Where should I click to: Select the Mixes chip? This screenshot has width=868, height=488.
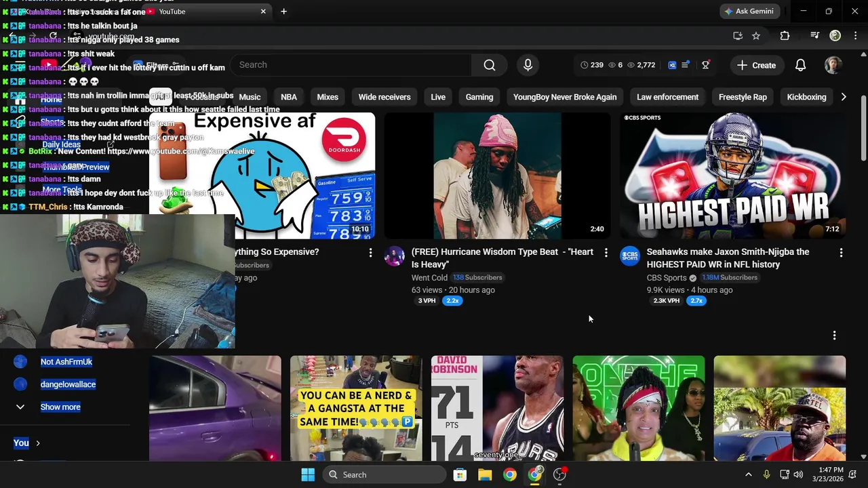point(328,97)
